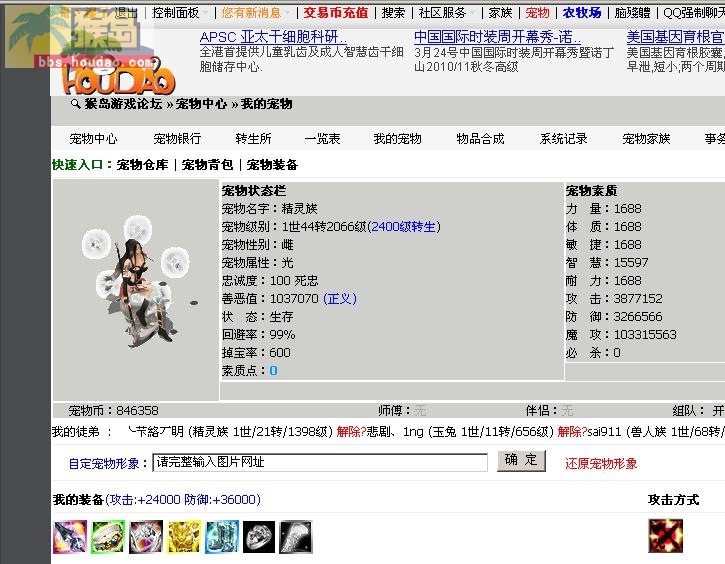Open the 宠物装备 quick entry link
This screenshot has width=725, height=564.
272,165
